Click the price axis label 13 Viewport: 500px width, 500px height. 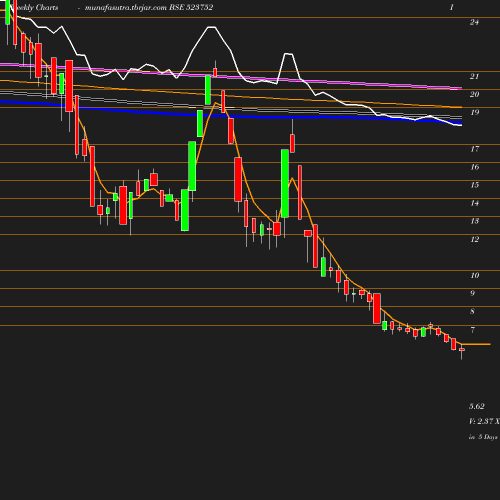coord(474,221)
